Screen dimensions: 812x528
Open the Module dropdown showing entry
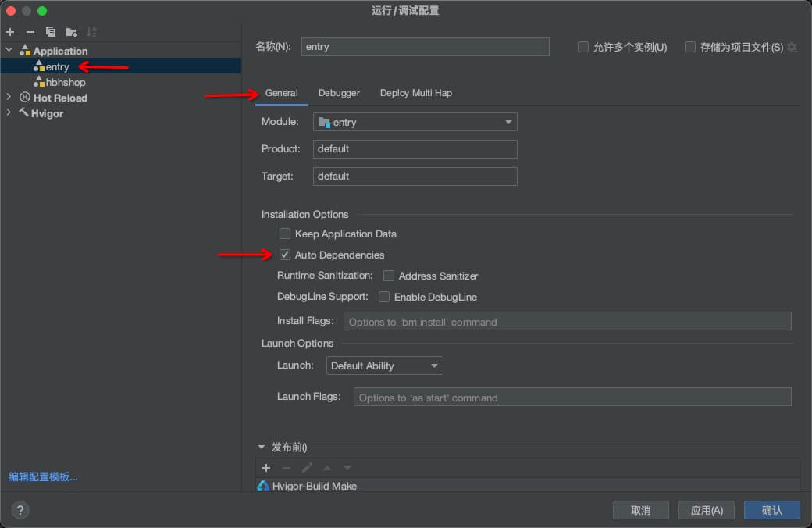point(415,122)
